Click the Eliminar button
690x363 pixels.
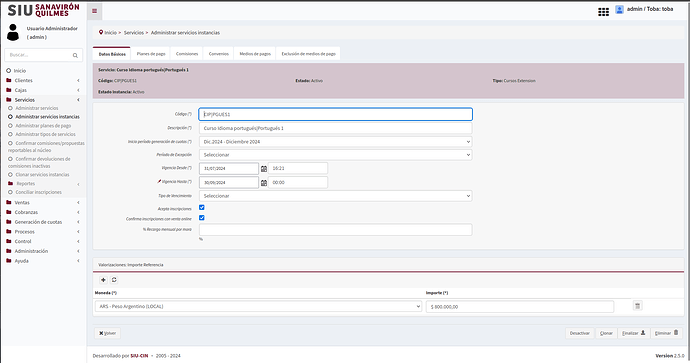coord(666,333)
